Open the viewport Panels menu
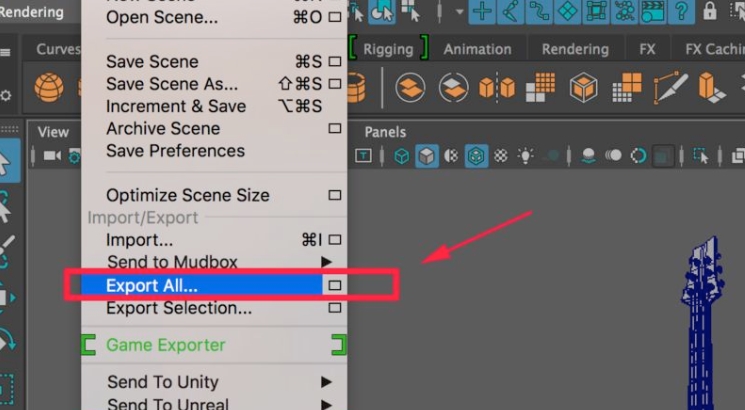The width and height of the screenshot is (745, 410). tap(385, 132)
